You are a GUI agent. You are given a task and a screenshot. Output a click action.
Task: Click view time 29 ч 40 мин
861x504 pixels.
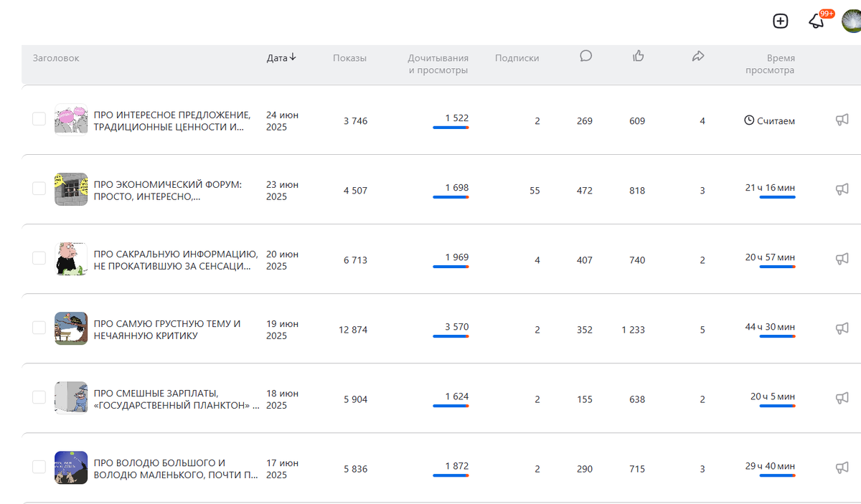click(x=770, y=466)
